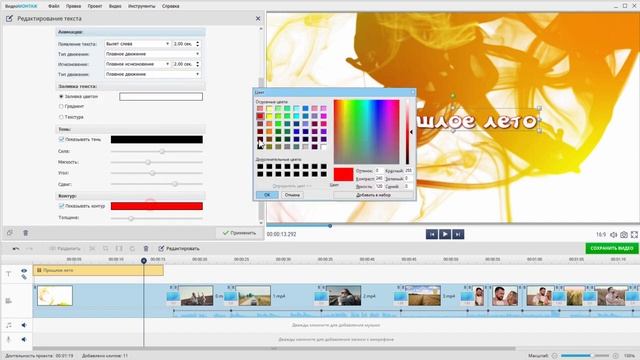Click the red outline color swatch
Viewport: 640px width, 360px height.
[x=157, y=206]
